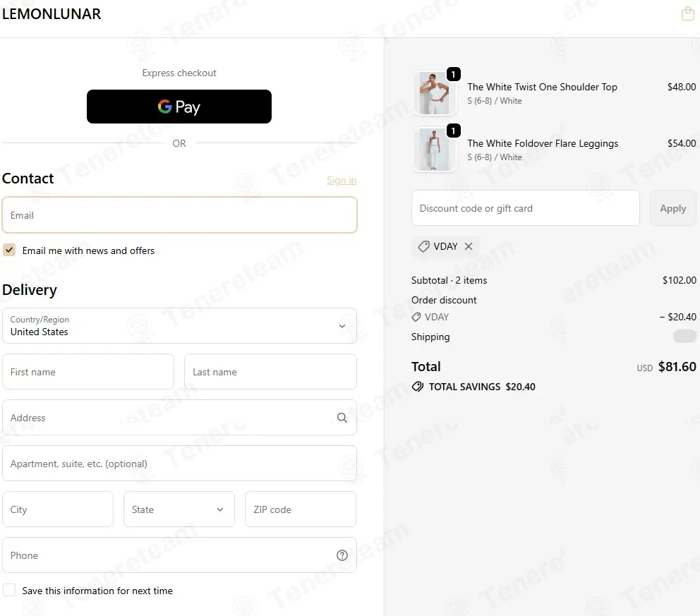
Task: Click the ZIP code field
Action: (301, 509)
